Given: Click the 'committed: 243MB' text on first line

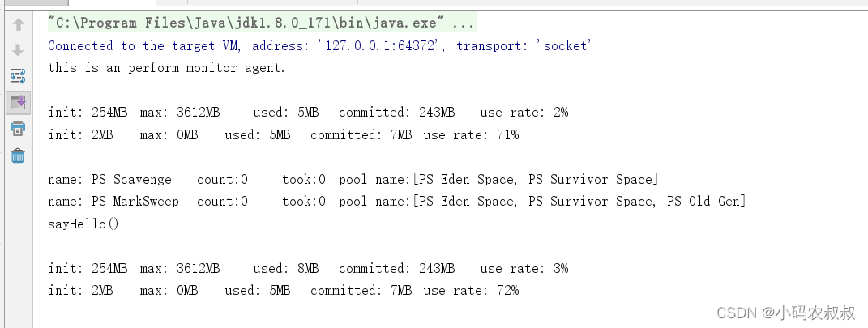Looking at the screenshot, I should pyautogui.click(x=397, y=113).
